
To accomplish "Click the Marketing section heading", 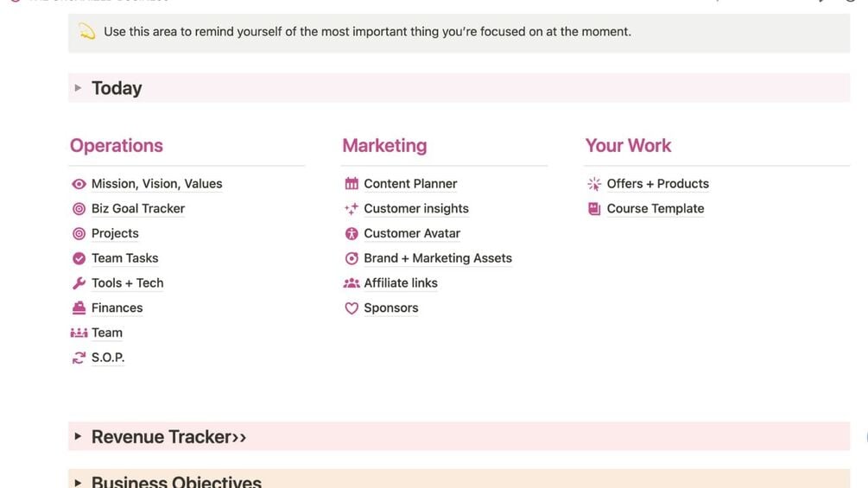I will (384, 145).
